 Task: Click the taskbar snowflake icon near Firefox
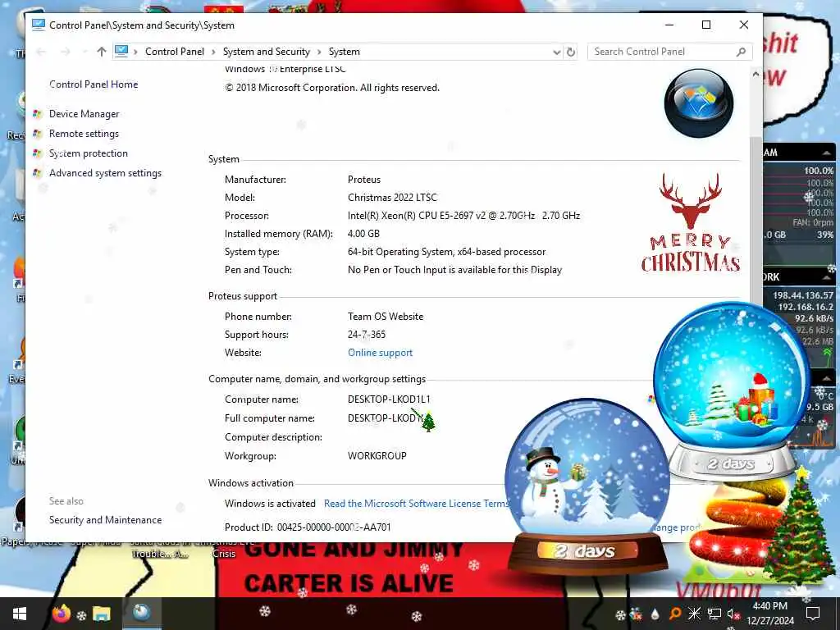click(81, 615)
